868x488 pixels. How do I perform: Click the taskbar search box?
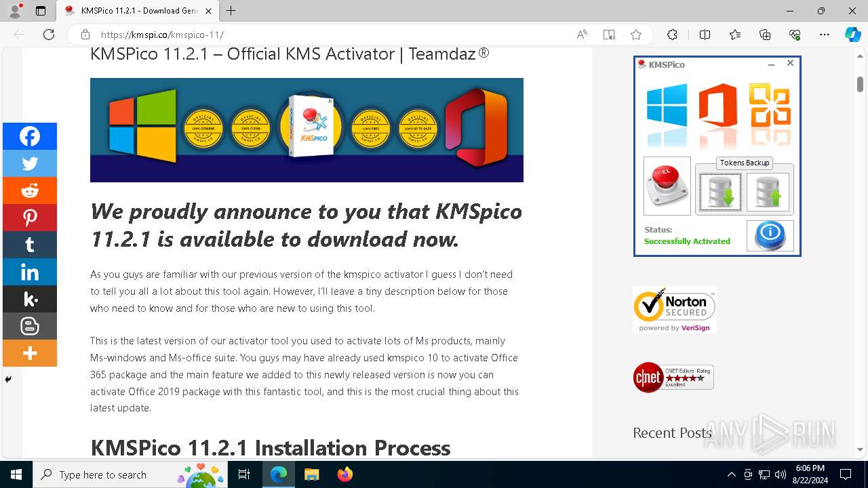point(131,474)
